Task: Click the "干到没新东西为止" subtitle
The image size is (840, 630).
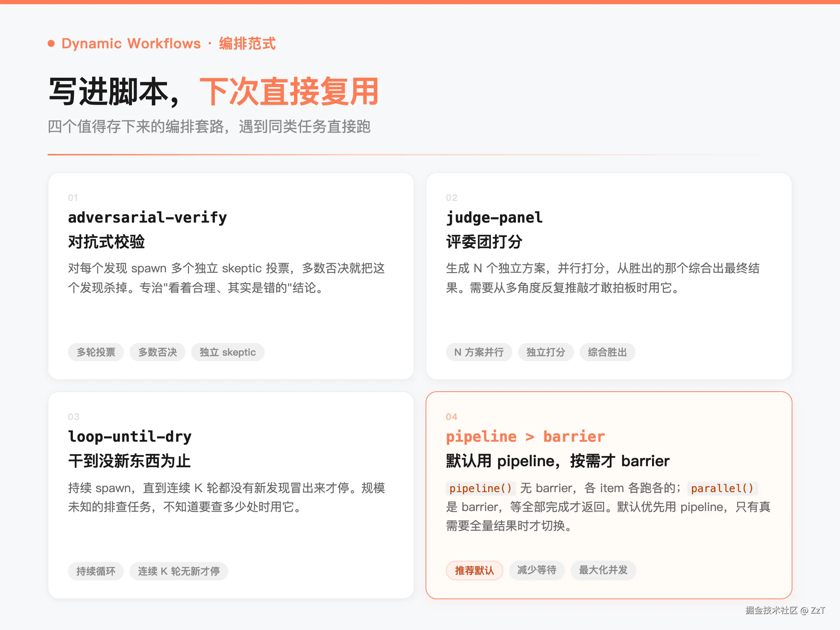Action: pyautogui.click(x=129, y=461)
